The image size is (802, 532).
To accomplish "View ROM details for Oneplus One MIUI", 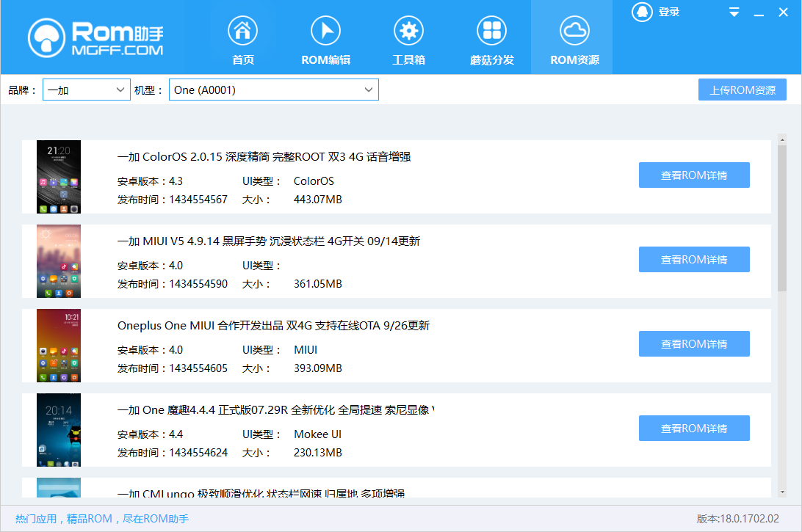I will pyautogui.click(x=694, y=344).
